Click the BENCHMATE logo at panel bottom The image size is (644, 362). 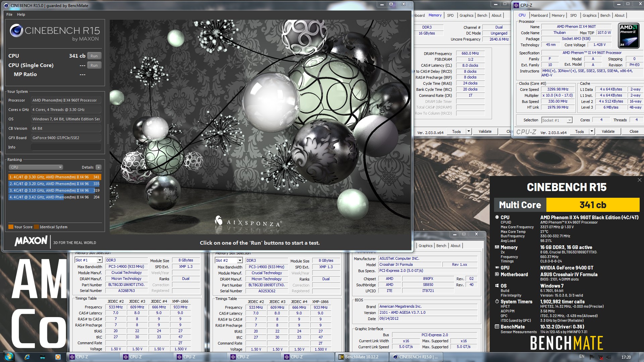click(x=567, y=343)
